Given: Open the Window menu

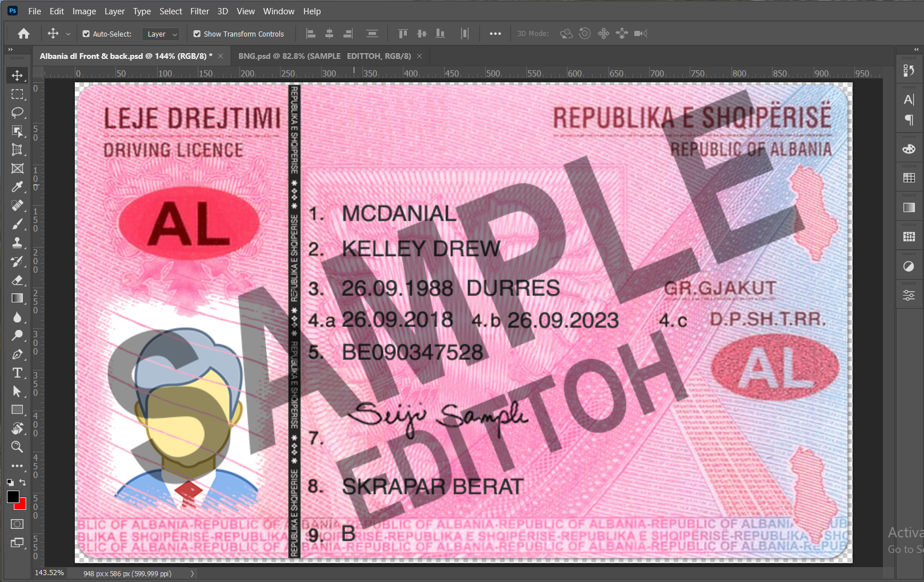Looking at the screenshot, I should (279, 11).
